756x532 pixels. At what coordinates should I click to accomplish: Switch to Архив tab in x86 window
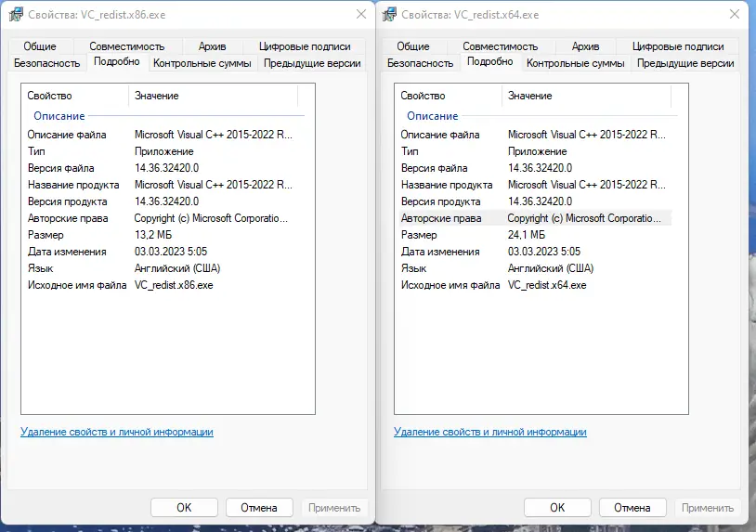(212, 46)
